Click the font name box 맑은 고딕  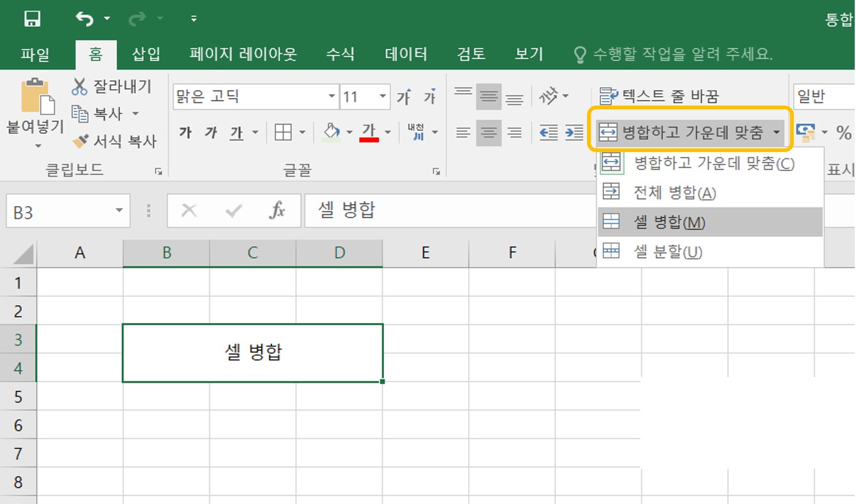click(x=249, y=97)
